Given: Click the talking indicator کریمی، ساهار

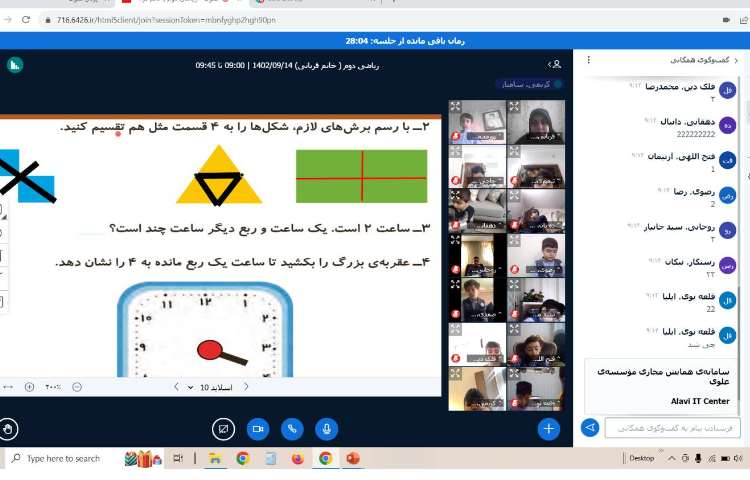Looking at the screenshot, I should 529,84.
